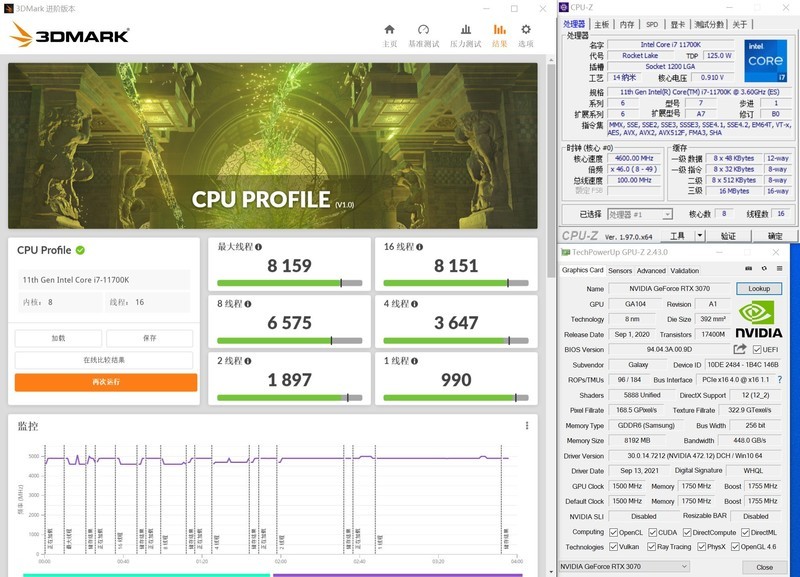This screenshot has height=577, width=800.
Task: Toggle the UEFI checkbox in GPU-Z
Action: pyautogui.click(x=757, y=349)
